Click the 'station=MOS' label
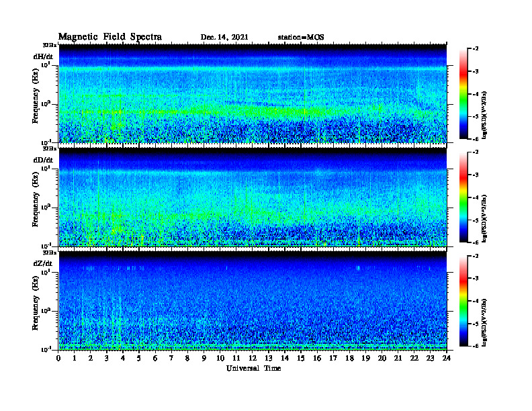The height and width of the screenshot is (411, 532). click(x=301, y=37)
